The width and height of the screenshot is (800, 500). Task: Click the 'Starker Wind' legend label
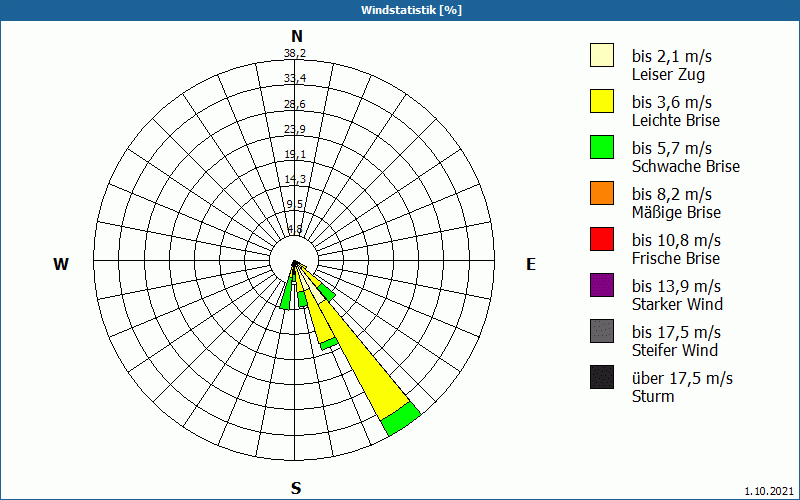(678, 304)
